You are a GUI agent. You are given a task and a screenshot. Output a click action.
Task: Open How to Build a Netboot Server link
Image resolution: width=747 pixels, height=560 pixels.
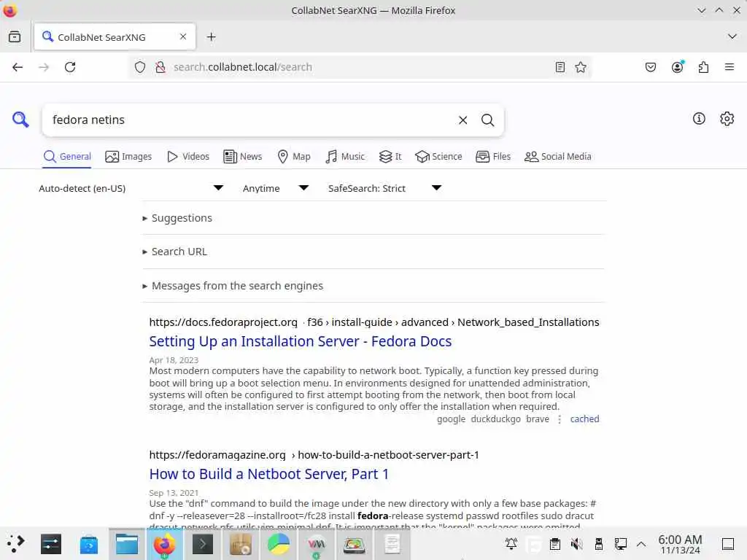point(268,474)
